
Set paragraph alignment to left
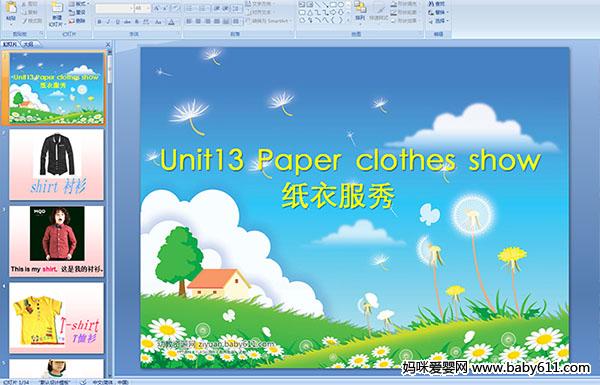(x=189, y=21)
